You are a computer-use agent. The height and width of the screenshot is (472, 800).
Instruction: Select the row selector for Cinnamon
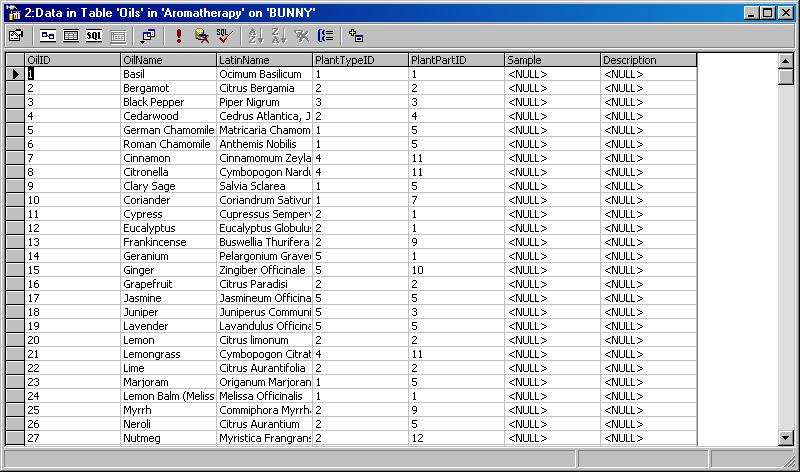[x=14, y=158]
